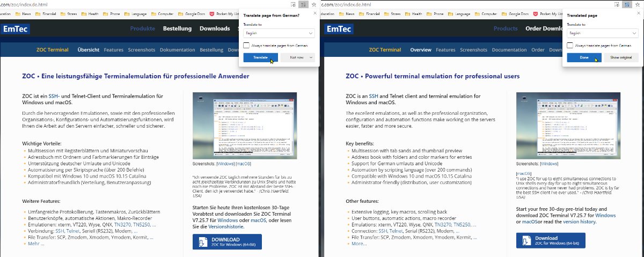The height and width of the screenshot is (257, 644).
Task: Open the Financial bookmark folder in the German window
Action: (x=47, y=13)
